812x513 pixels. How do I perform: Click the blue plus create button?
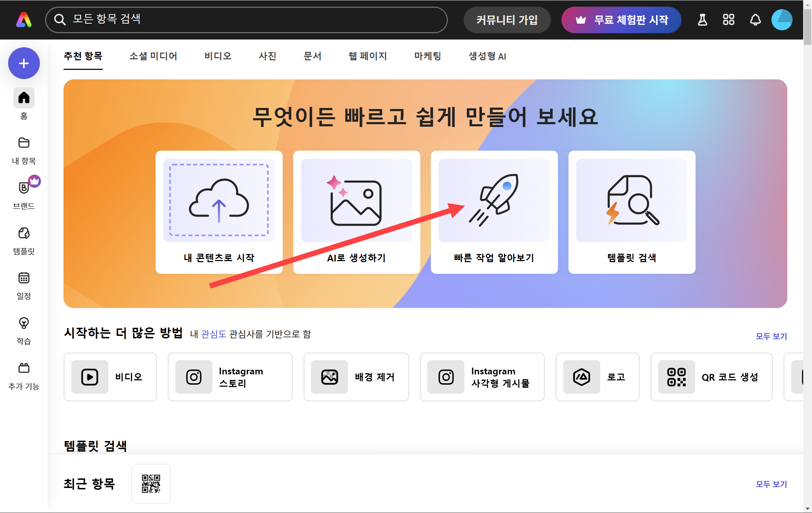click(24, 64)
